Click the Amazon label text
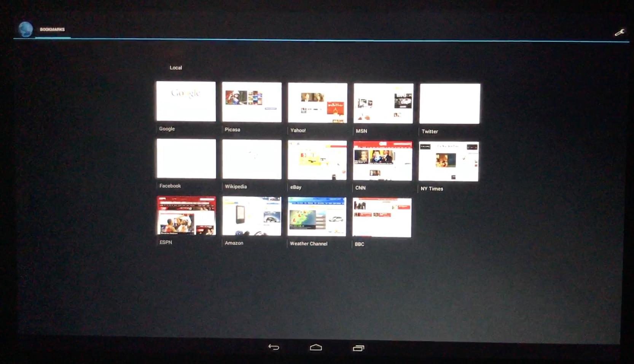 [x=234, y=243]
